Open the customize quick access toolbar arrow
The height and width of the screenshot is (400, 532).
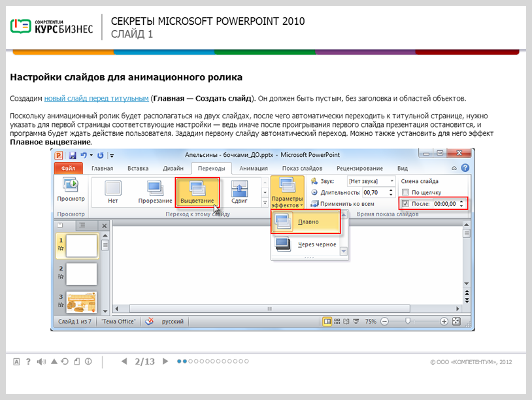tap(112, 156)
